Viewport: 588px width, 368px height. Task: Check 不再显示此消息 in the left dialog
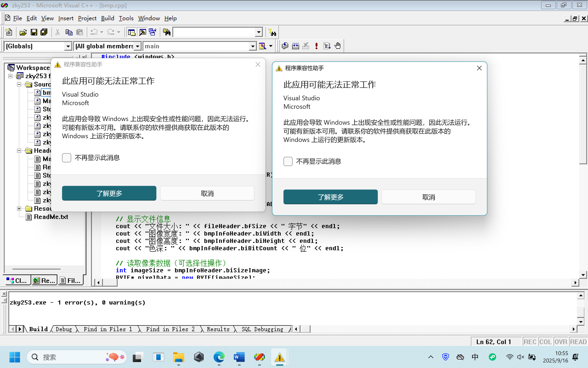click(x=66, y=158)
